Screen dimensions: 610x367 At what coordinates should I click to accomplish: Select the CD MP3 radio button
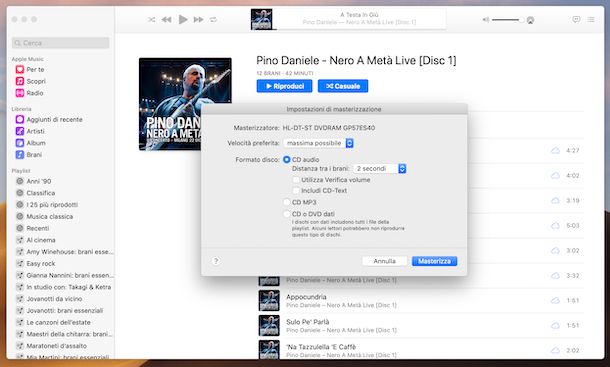[287, 202]
